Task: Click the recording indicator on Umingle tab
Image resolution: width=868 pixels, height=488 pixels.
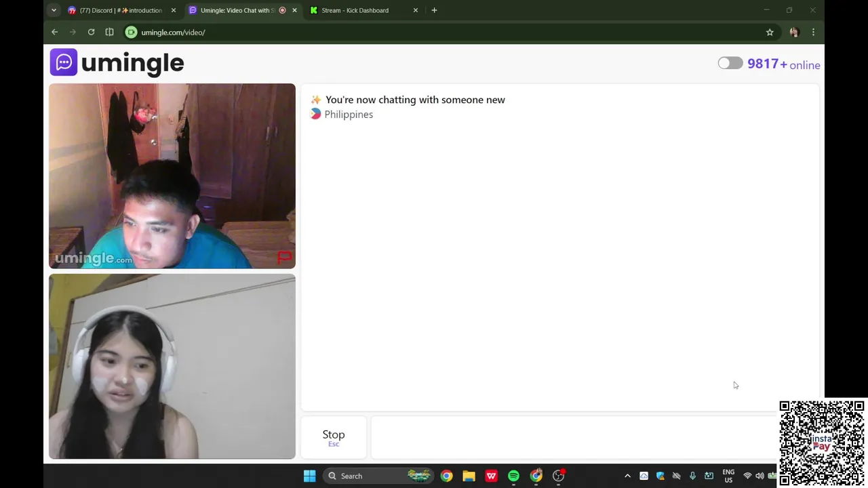Action: 282,10
